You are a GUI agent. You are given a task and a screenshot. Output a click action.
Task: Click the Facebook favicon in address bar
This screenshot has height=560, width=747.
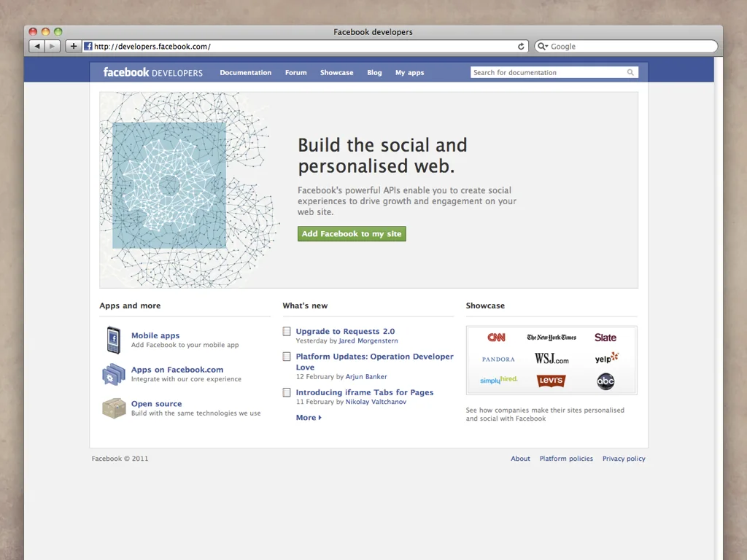click(88, 46)
